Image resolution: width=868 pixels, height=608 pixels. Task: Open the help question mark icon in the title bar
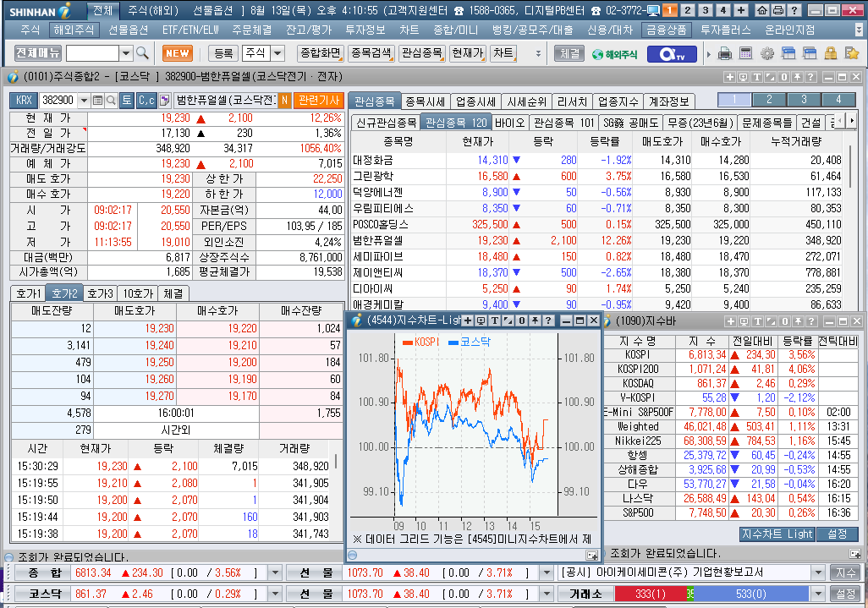pyautogui.click(x=794, y=10)
